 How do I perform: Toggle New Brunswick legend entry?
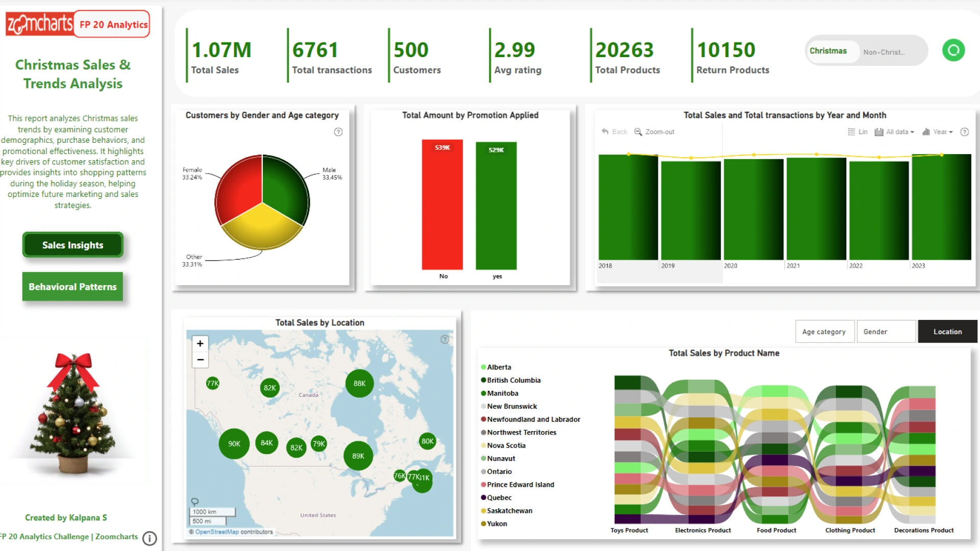click(x=509, y=407)
